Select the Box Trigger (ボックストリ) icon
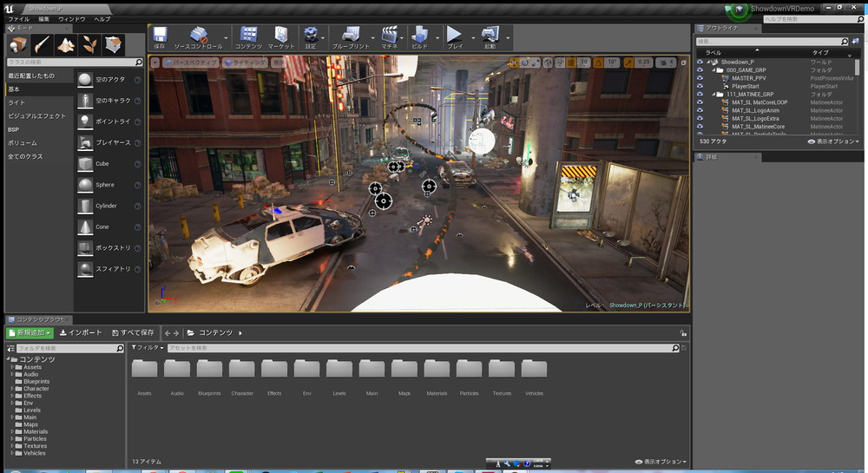The height and width of the screenshot is (473, 868). (x=85, y=248)
